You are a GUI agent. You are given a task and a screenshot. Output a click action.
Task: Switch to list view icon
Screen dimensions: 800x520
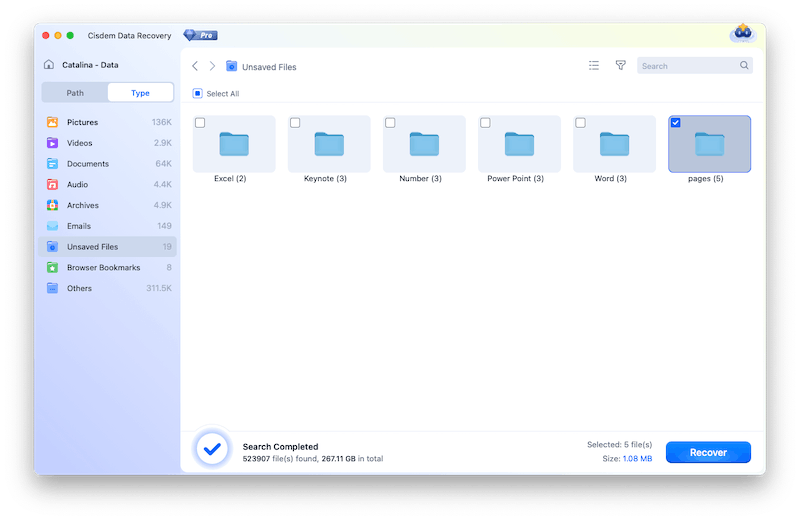(594, 65)
